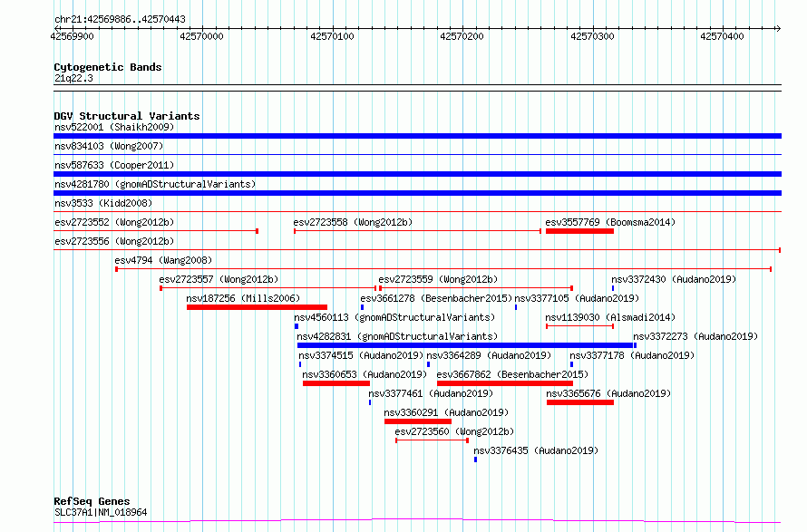The image size is (807, 532).
Task: Open nsv3360653 (Audano2019) label
Action: [x=365, y=374]
